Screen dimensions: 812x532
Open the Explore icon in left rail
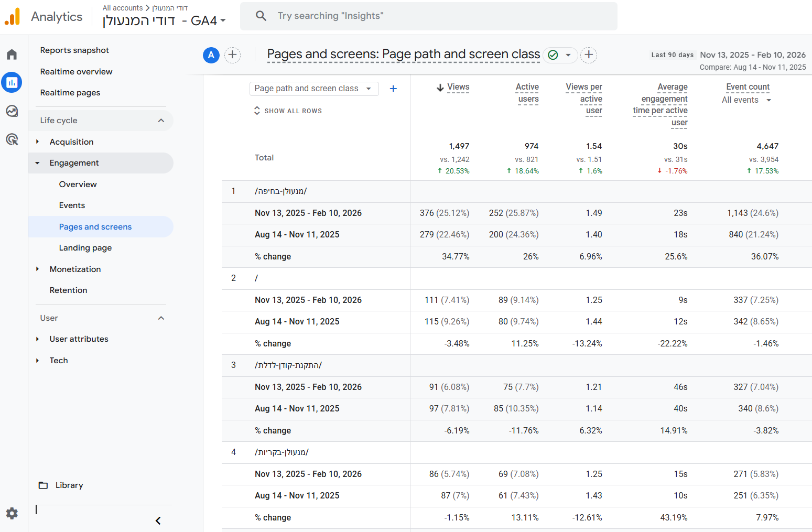[12, 111]
